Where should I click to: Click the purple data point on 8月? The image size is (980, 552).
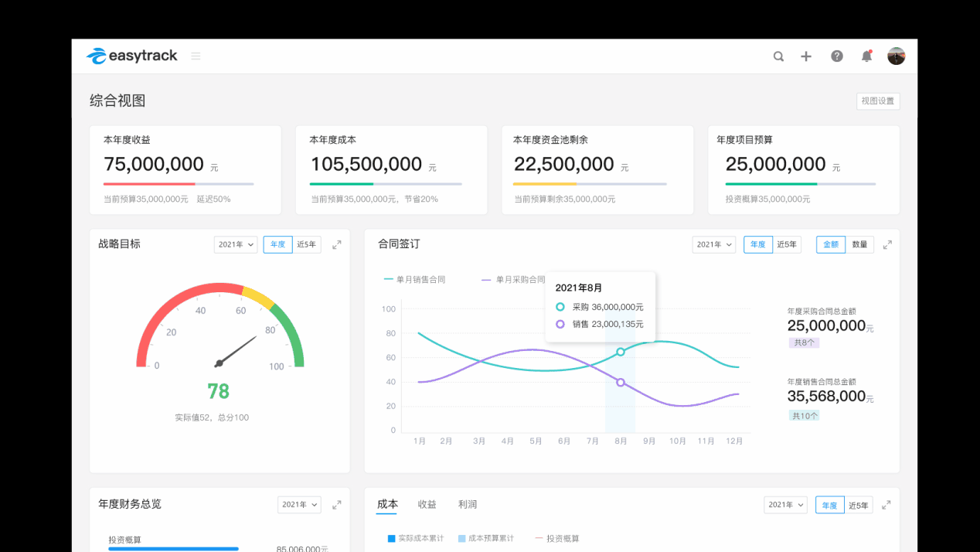(x=621, y=383)
